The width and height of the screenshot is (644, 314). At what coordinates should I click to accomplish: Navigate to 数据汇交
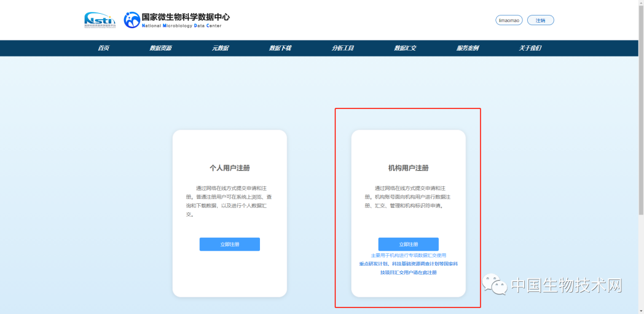pyautogui.click(x=405, y=48)
